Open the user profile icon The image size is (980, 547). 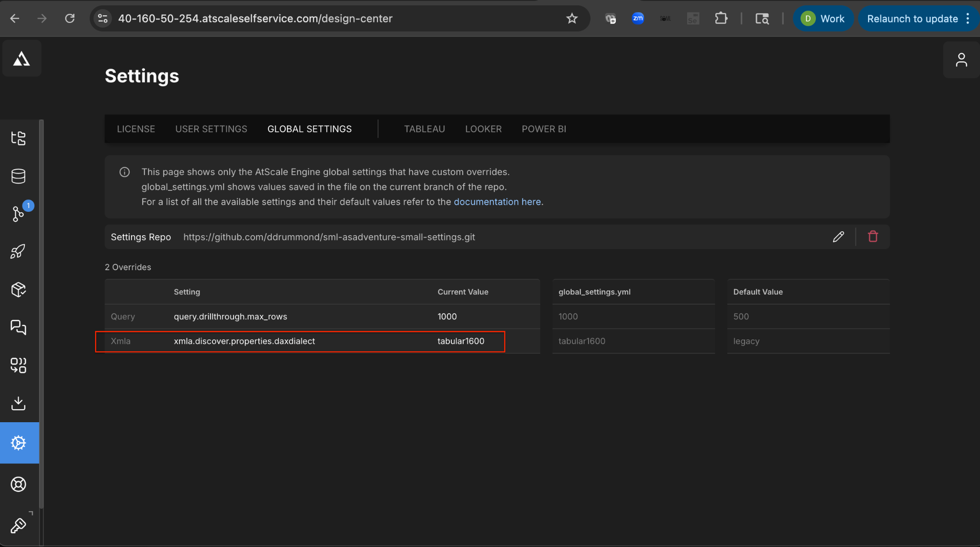tap(961, 60)
